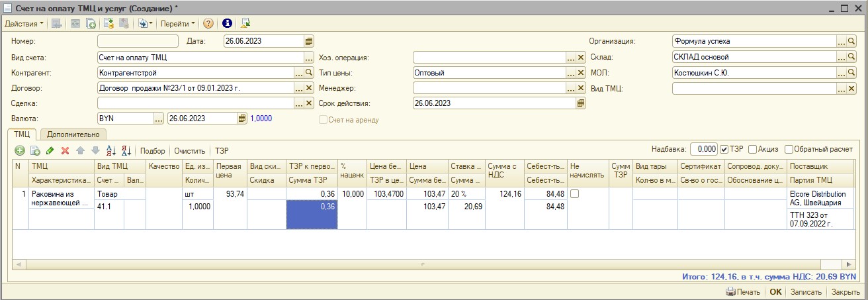The height and width of the screenshot is (300, 868).
Task: Open the calendar picker next to Дата
Action: pyautogui.click(x=308, y=41)
